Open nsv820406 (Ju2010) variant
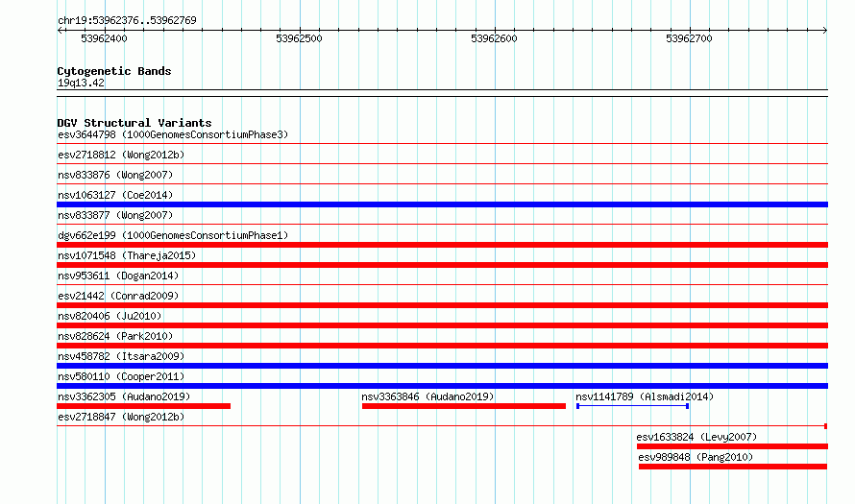 [x=110, y=316]
